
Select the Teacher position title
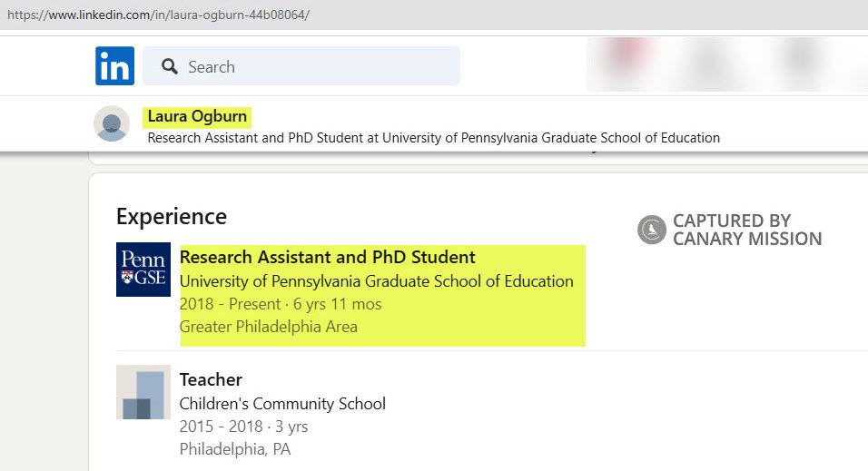tap(211, 379)
